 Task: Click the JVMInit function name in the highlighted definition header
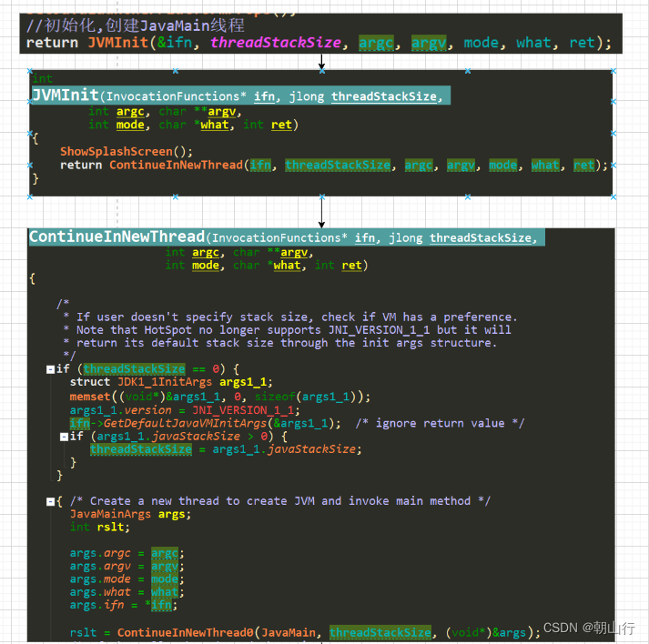tap(66, 96)
